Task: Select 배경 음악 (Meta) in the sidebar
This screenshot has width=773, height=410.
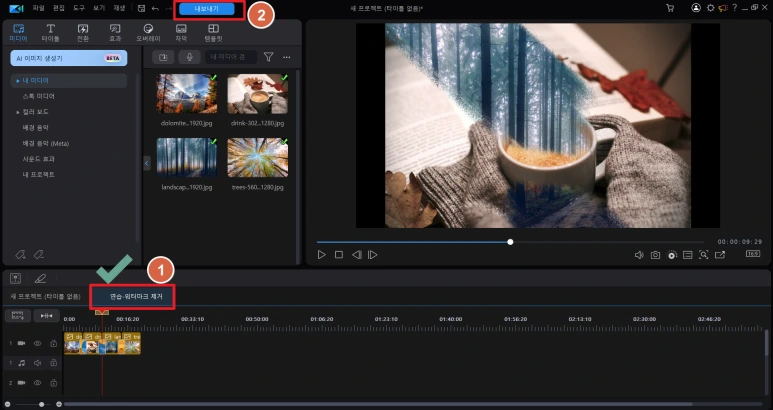Action: click(x=46, y=143)
